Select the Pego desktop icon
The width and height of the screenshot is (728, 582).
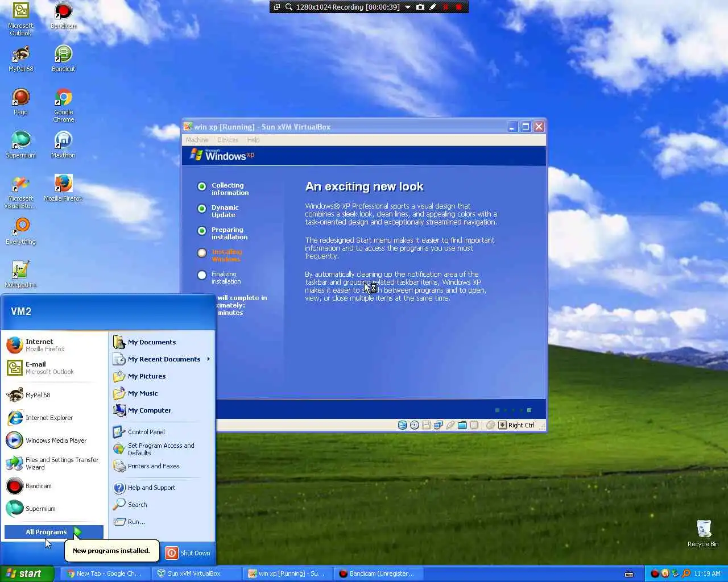tap(20, 102)
